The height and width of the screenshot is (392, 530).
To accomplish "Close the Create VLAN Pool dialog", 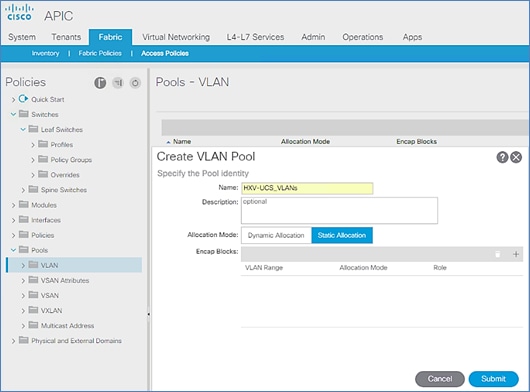I will point(516,157).
